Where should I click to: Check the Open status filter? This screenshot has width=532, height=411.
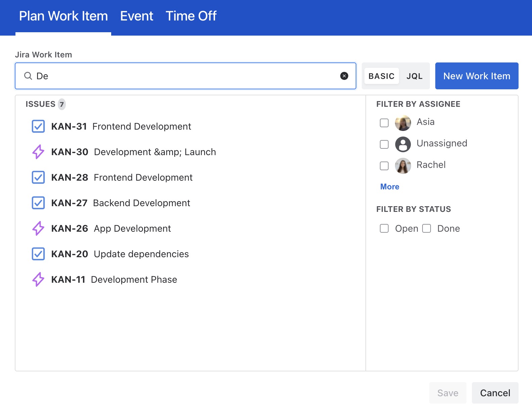pyautogui.click(x=384, y=229)
